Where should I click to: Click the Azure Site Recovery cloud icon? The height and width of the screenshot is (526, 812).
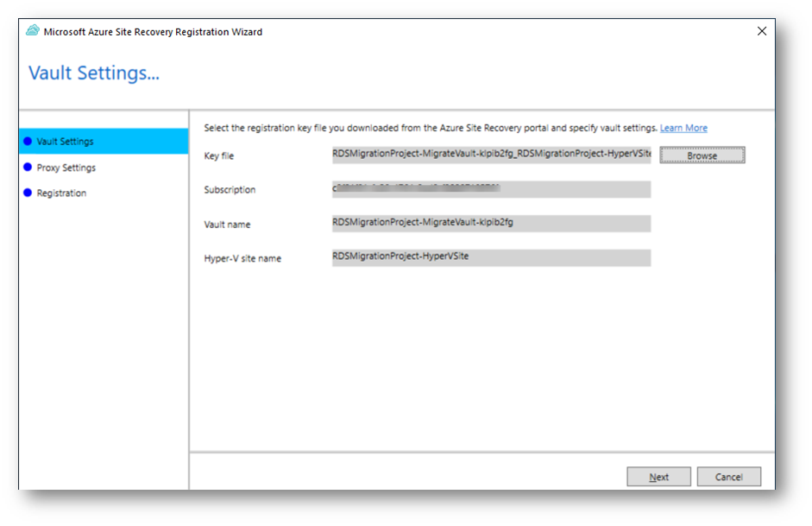tap(33, 30)
